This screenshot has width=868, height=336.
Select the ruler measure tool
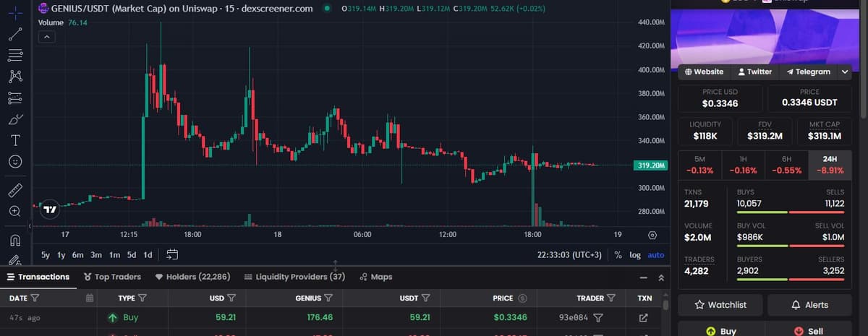pos(16,189)
